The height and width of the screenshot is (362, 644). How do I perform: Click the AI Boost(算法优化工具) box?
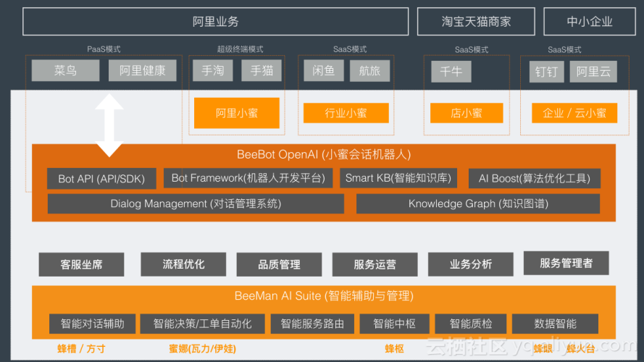click(535, 178)
